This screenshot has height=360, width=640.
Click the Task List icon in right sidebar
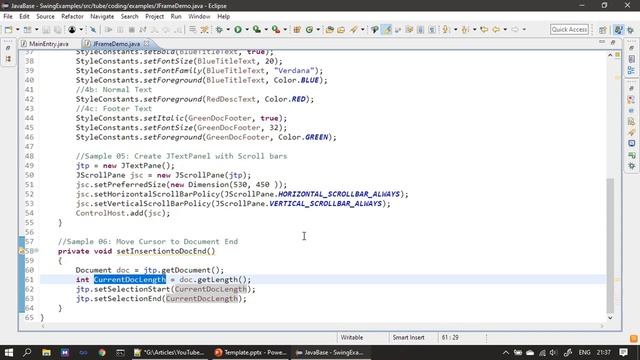[x=631, y=59]
